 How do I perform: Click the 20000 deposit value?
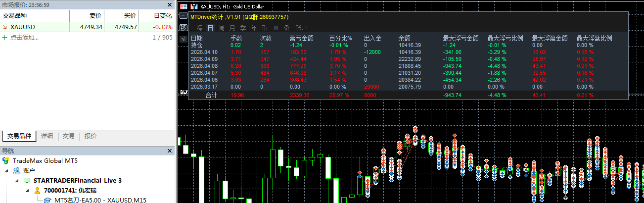(371, 87)
